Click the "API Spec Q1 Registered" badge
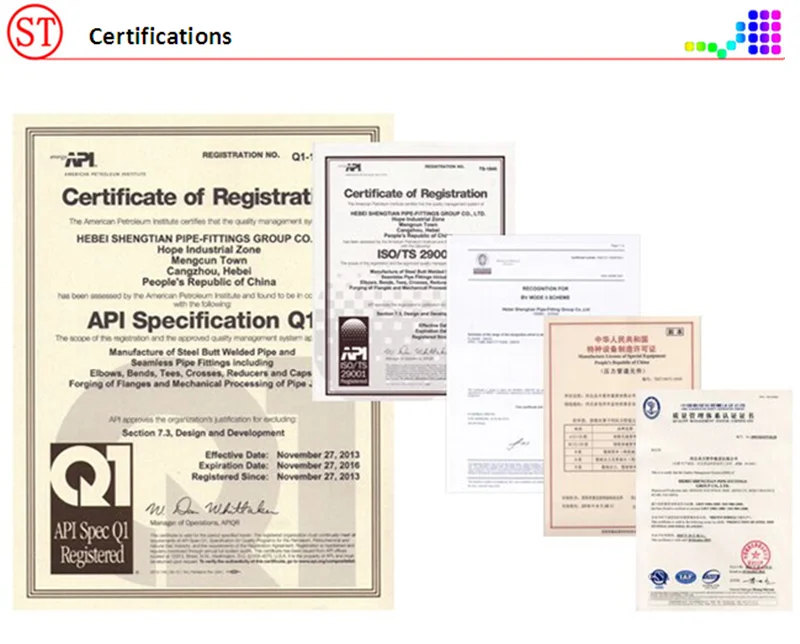The width and height of the screenshot is (800, 644). coord(91,508)
